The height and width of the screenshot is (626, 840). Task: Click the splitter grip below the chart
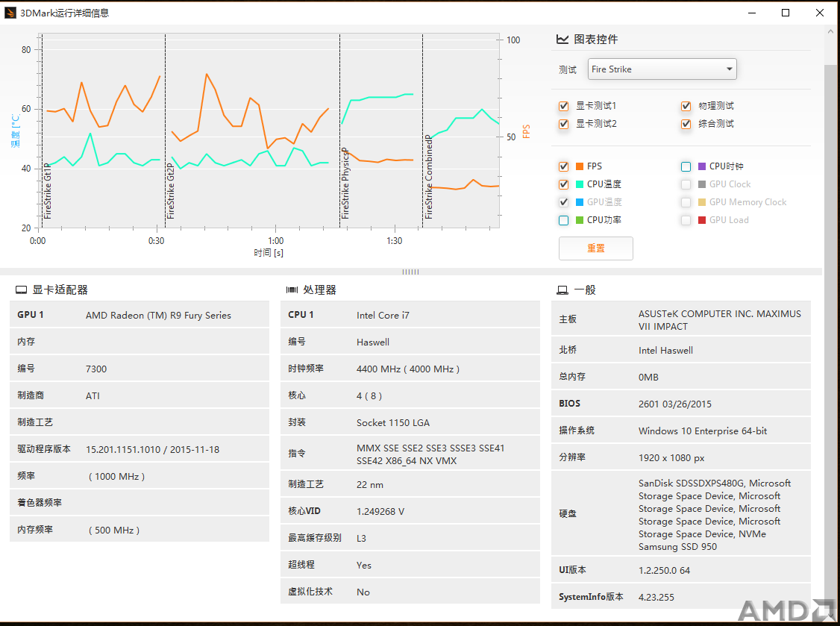(x=410, y=272)
